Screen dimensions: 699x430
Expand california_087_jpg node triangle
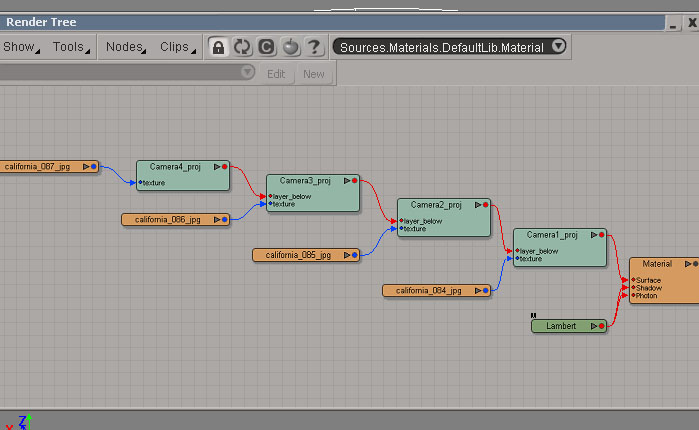tap(86, 167)
